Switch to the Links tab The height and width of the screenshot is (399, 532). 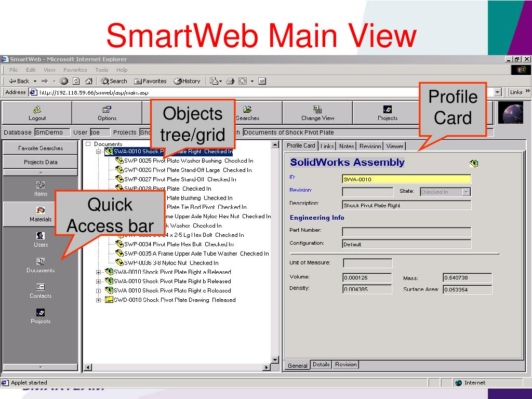327,146
